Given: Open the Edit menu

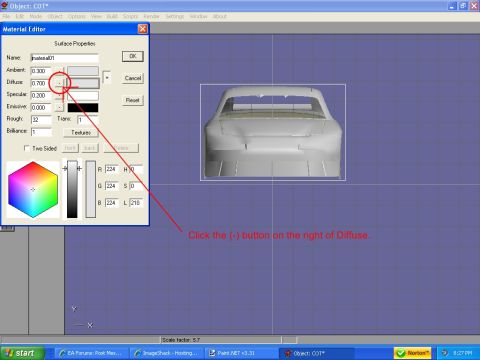Looking at the screenshot, I should point(20,16).
